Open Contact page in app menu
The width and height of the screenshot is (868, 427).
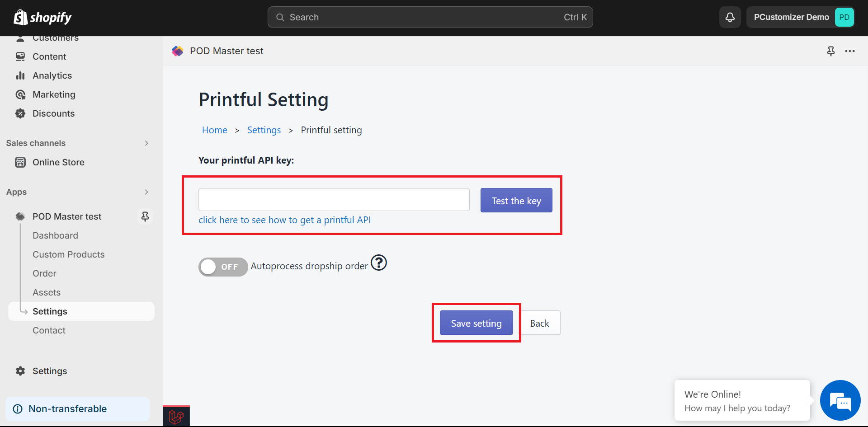[x=49, y=330]
